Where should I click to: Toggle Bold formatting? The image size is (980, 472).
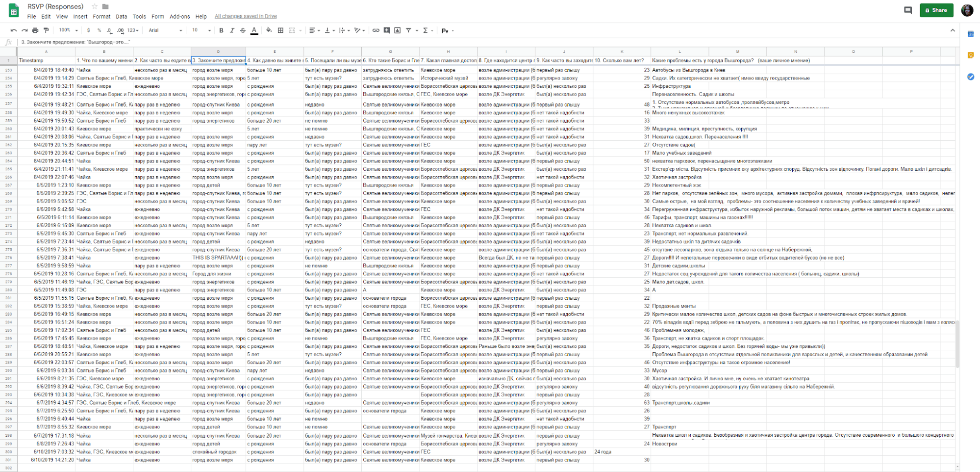221,30
